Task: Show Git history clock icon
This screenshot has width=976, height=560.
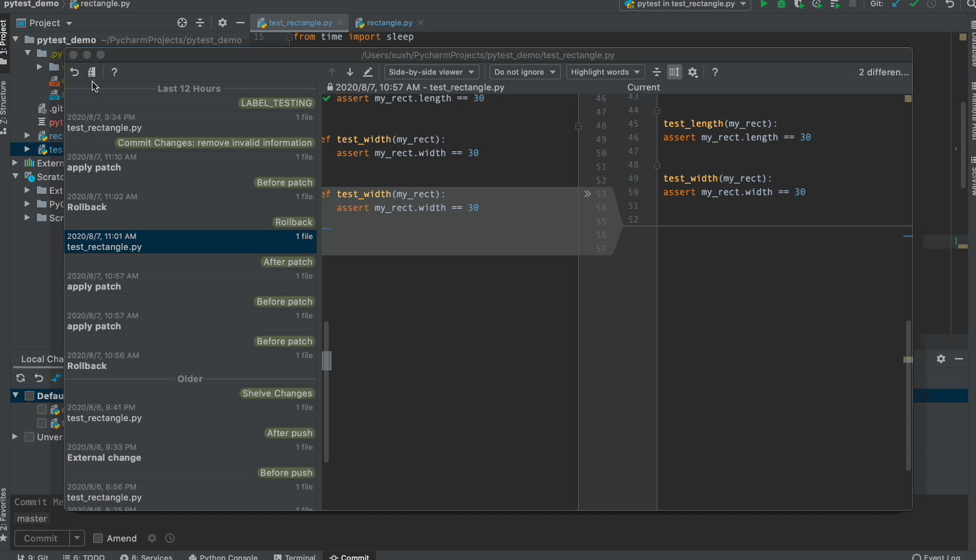Action: pyautogui.click(x=931, y=4)
